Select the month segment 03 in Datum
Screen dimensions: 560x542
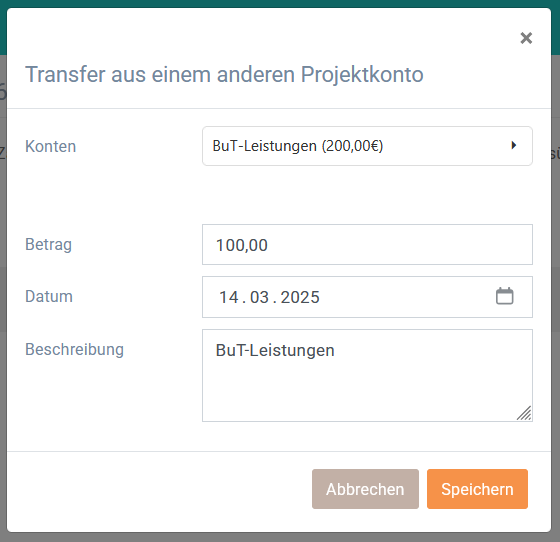click(x=259, y=297)
